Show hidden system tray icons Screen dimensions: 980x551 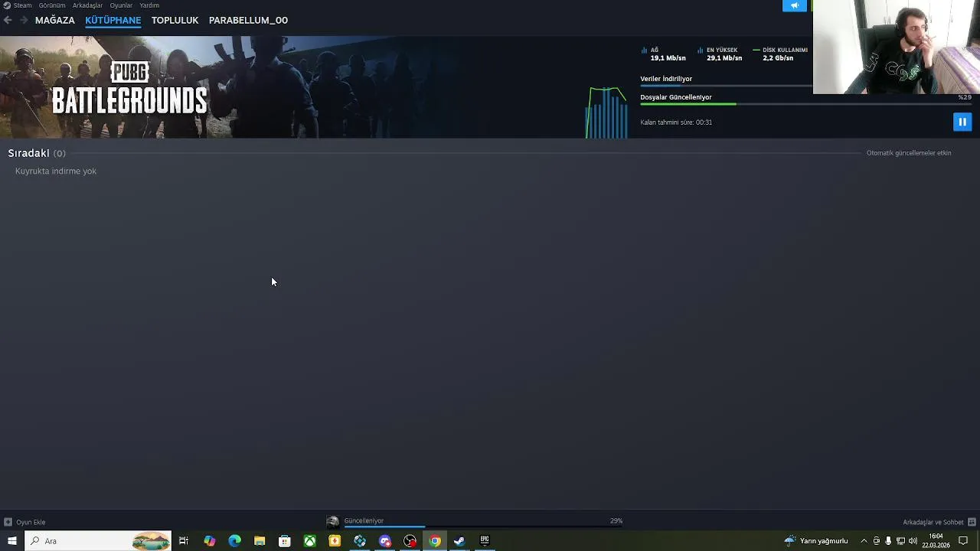[x=864, y=541]
